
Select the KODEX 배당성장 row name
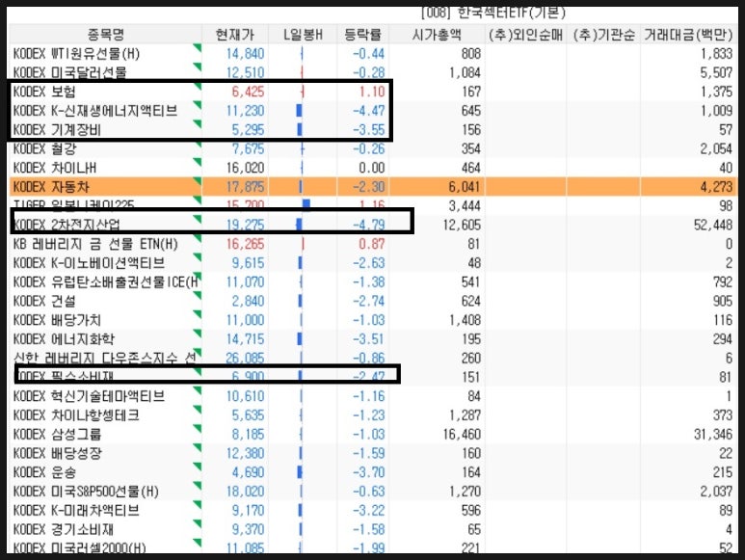coord(57,453)
